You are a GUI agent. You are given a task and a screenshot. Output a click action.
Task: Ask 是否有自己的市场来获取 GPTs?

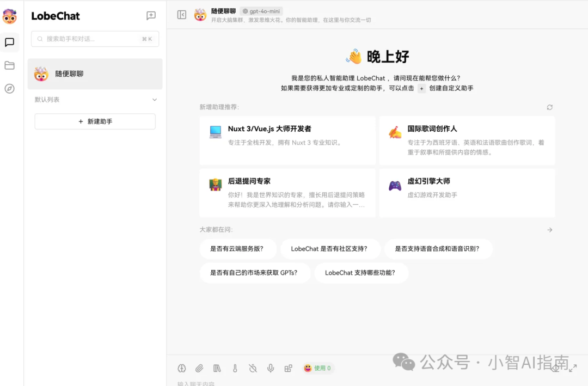coord(254,273)
